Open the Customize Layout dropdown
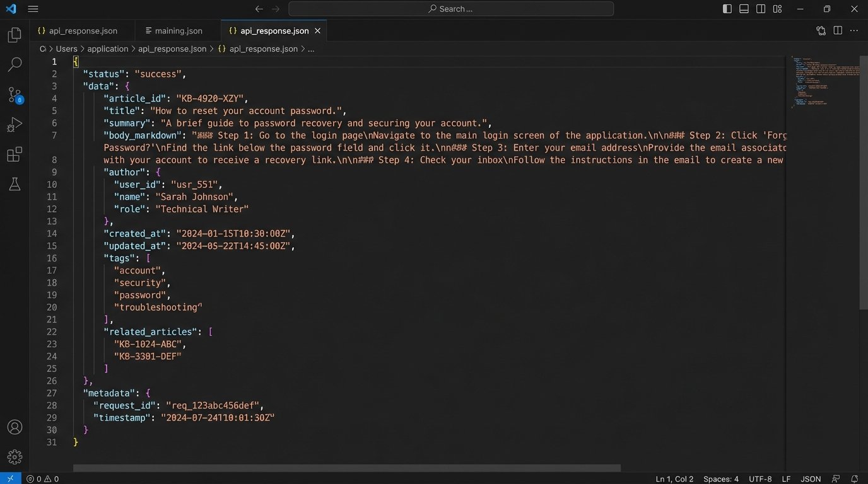 coord(777,9)
